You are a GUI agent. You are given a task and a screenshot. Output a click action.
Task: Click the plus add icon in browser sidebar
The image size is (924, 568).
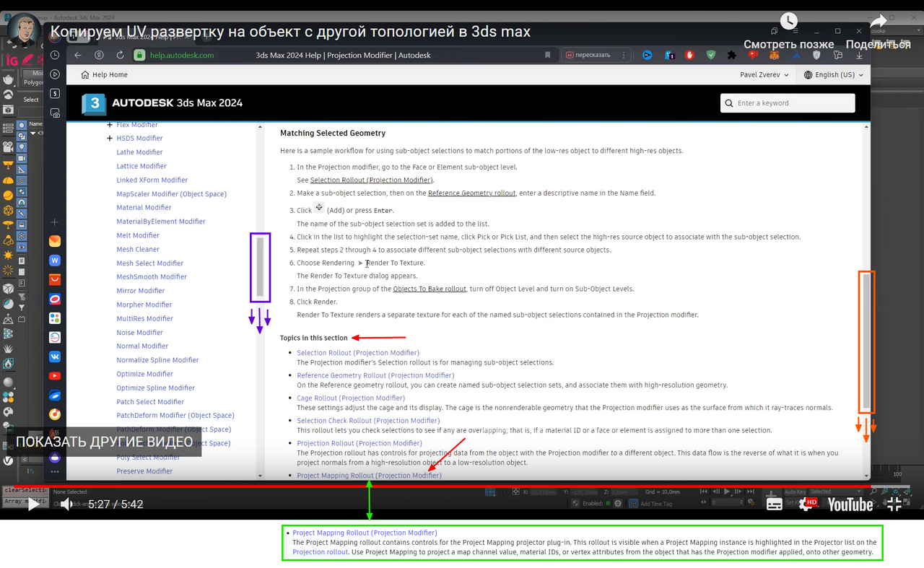pos(55,222)
